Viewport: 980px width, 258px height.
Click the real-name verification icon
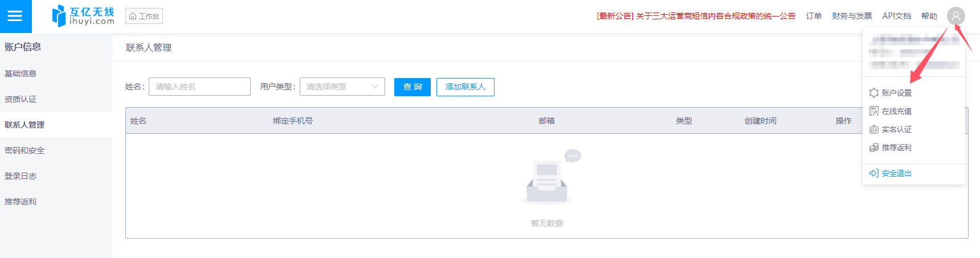click(x=874, y=129)
